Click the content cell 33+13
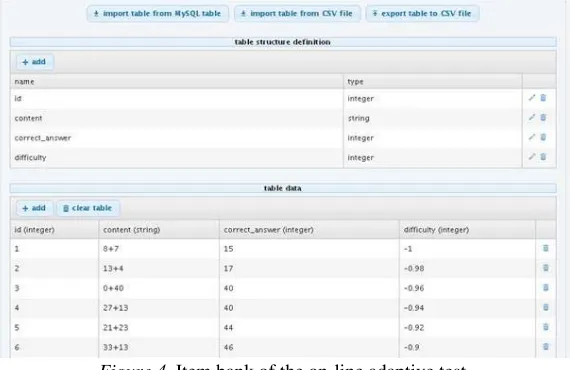 (159, 347)
